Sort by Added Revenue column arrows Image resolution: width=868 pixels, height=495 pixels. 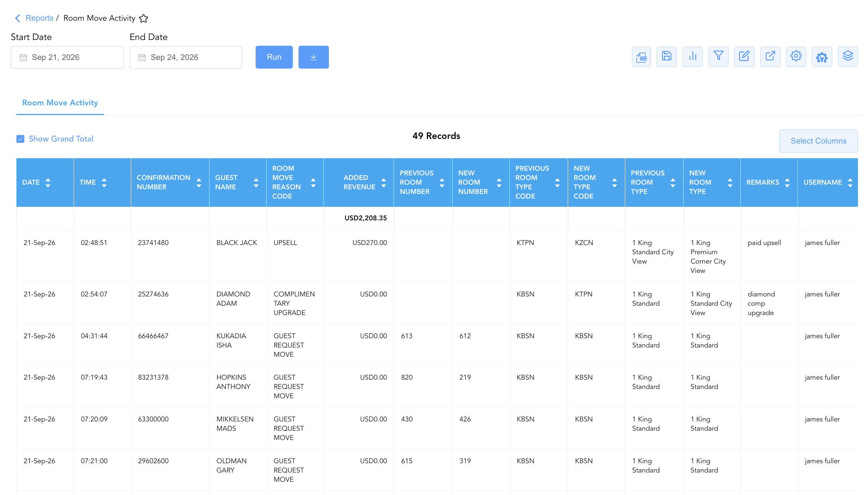pyautogui.click(x=384, y=182)
